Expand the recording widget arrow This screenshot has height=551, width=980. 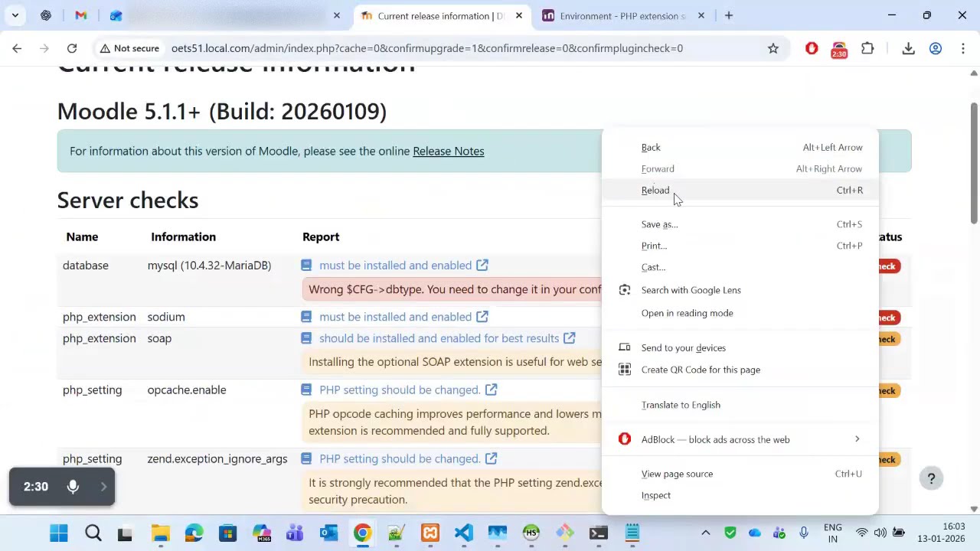coord(103,487)
